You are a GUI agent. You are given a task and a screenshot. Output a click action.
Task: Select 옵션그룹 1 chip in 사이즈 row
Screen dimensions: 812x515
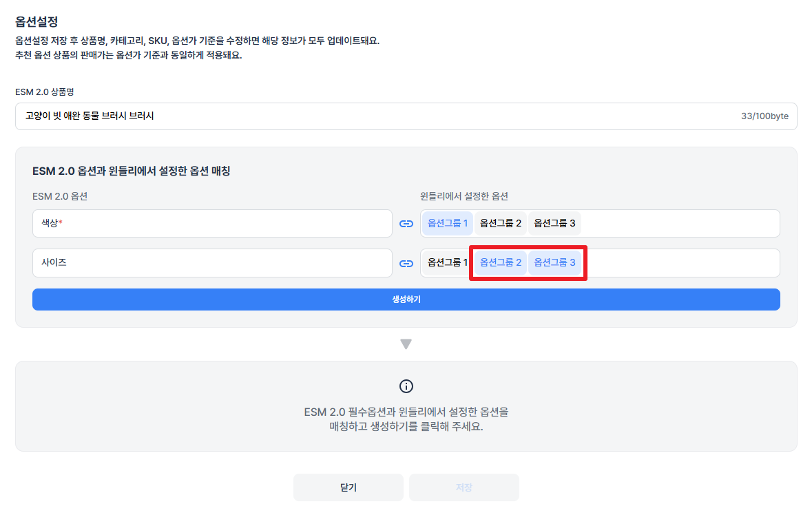pos(447,262)
